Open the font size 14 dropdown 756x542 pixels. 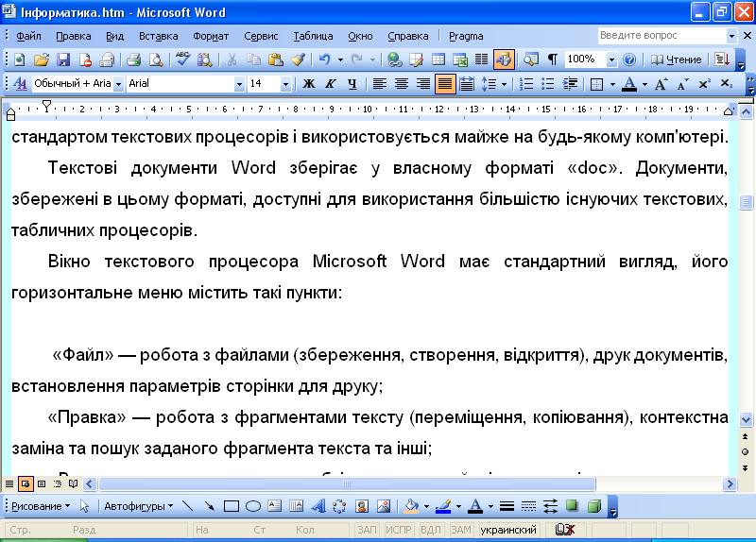pos(285,84)
